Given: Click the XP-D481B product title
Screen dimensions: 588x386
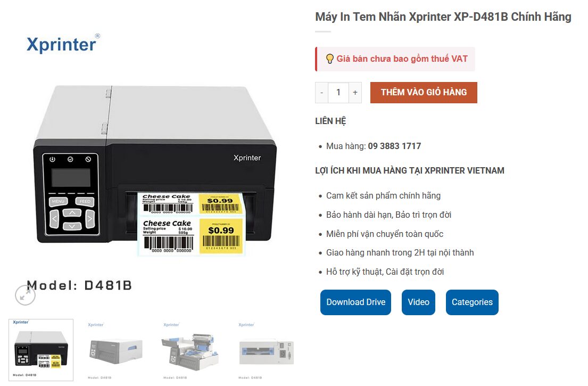Looking at the screenshot, I should pyautogui.click(x=442, y=17).
